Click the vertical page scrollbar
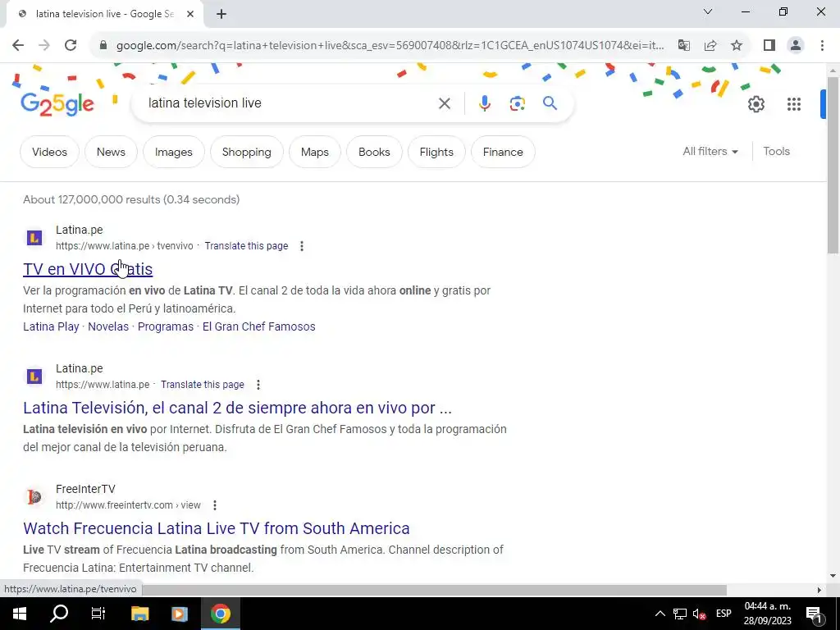The image size is (840, 630). 833,166
